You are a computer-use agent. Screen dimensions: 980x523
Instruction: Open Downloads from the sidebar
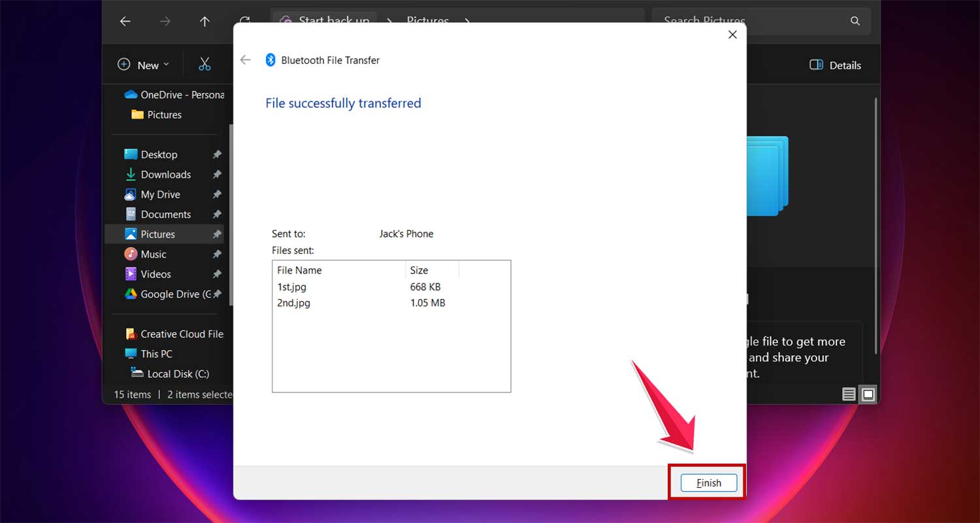(165, 174)
